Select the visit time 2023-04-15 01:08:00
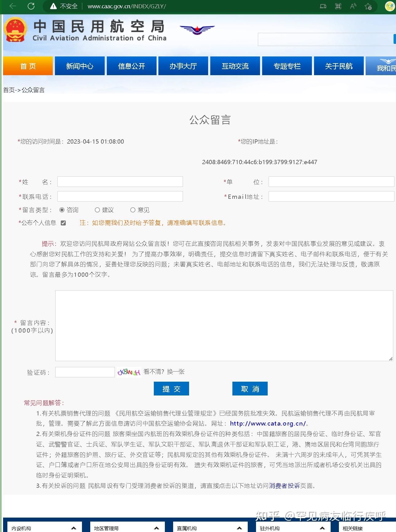Screen dimensions: 396x532 [x=95, y=141]
